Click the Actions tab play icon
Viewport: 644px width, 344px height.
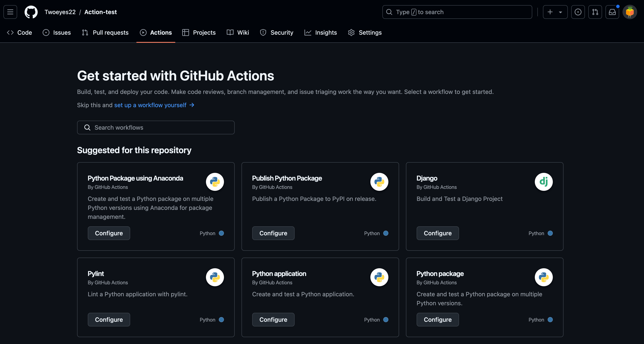143,33
